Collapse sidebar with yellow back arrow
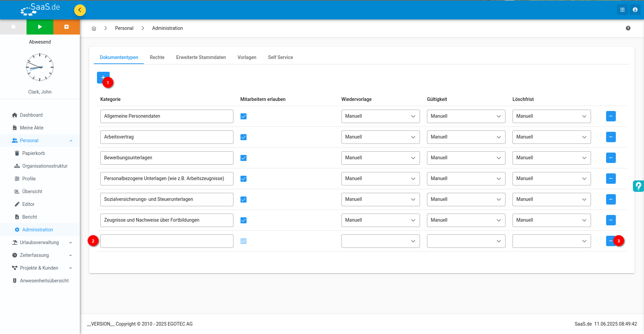 (80, 10)
